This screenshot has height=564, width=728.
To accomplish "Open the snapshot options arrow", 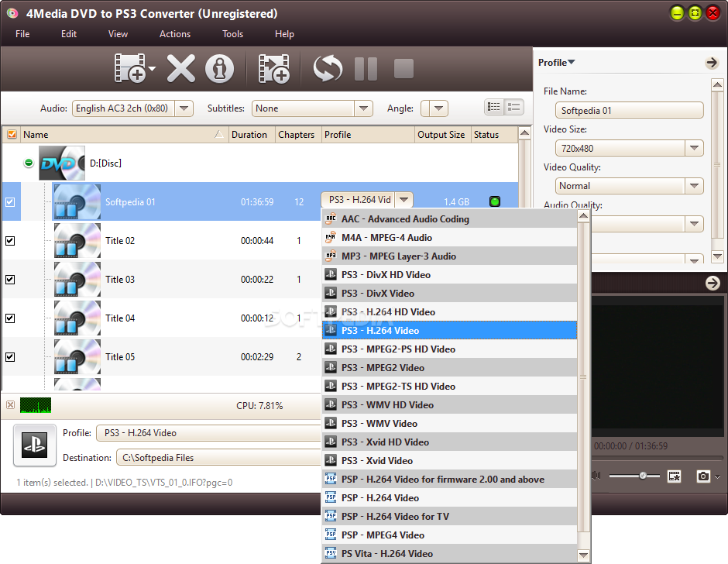I will [718, 476].
